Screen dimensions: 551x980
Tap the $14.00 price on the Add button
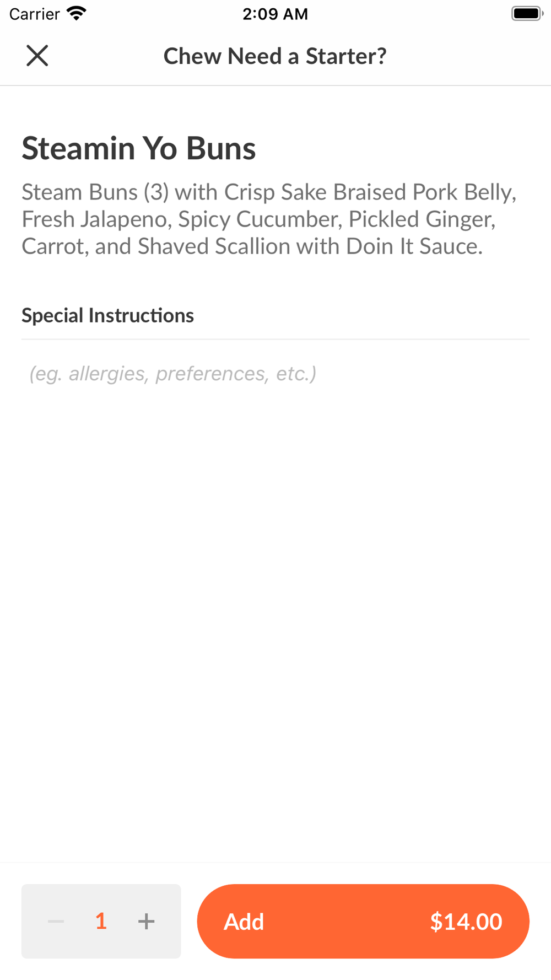[x=466, y=922]
